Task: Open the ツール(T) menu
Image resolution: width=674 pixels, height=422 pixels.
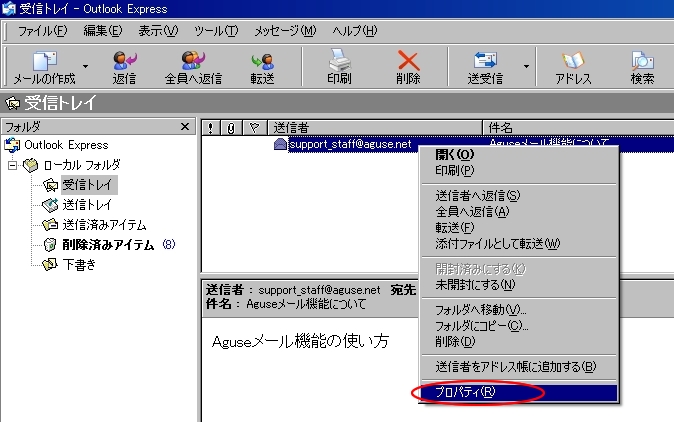Action: coord(216,31)
